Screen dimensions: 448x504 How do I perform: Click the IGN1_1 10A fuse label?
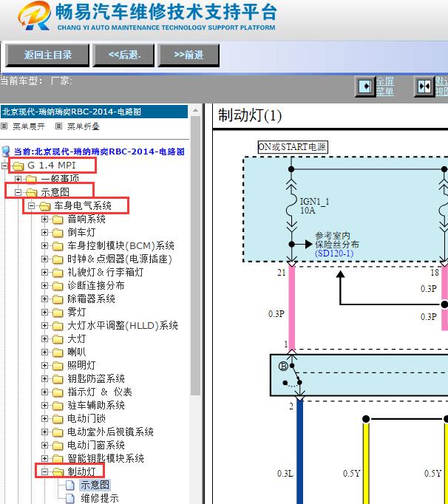pyautogui.click(x=314, y=206)
